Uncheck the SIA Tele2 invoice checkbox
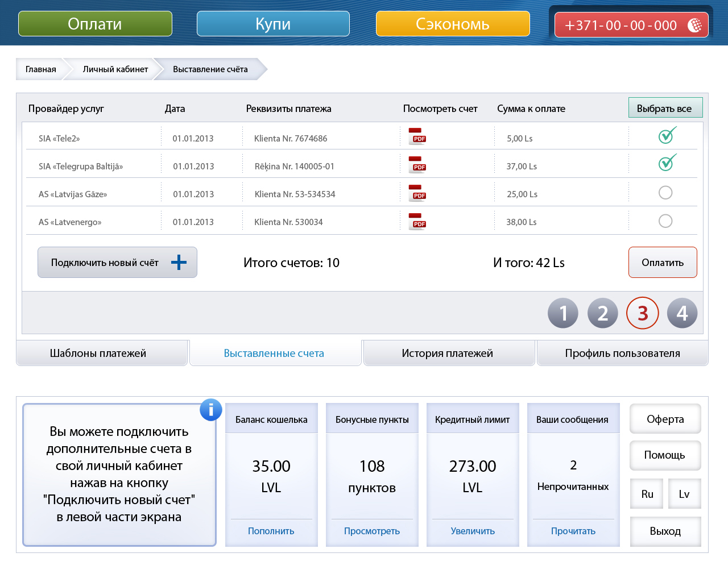The height and width of the screenshot is (582, 728). pos(667,135)
